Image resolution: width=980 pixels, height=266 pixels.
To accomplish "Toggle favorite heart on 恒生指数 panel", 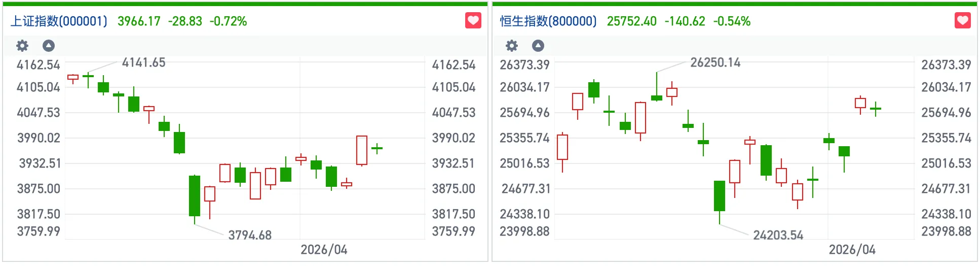I will pos(962,21).
